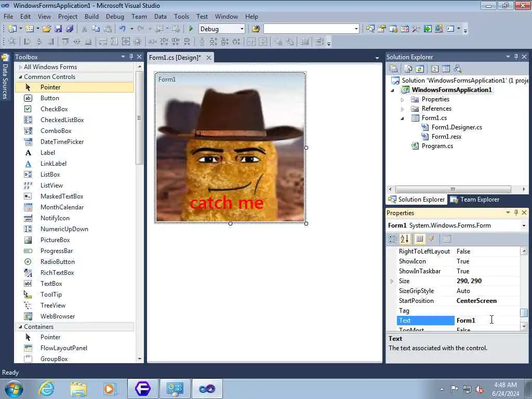This screenshot has width=532, height=399.
Task: Click the Toolbox vertical scrollbar thumb
Action: pos(139,119)
